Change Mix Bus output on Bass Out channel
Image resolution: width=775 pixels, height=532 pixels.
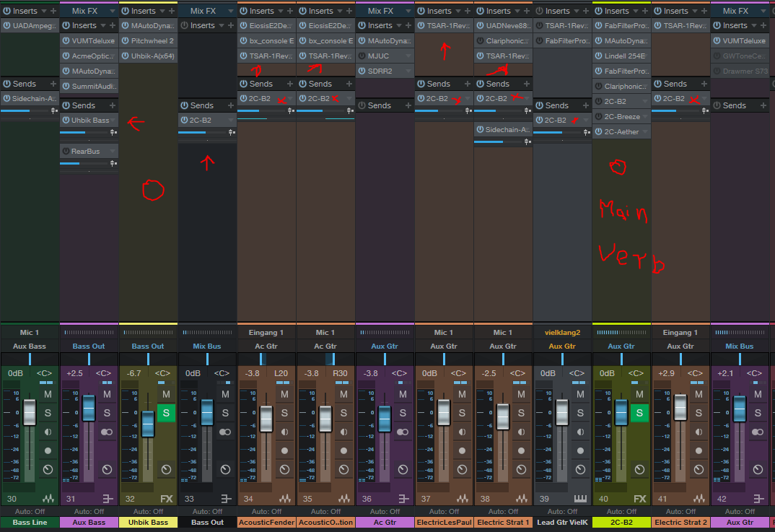tap(207, 346)
